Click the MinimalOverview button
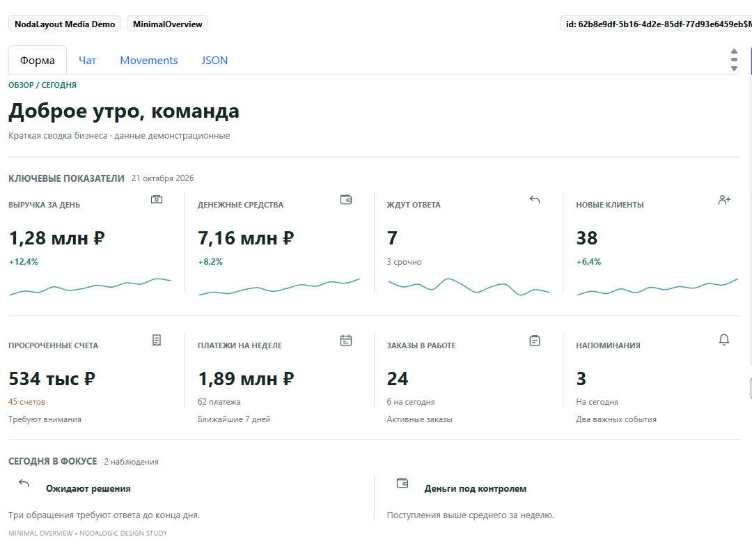Image resolution: width=752 pixels, height=560 pixels. pyautogui.click(x=167, y=24)
